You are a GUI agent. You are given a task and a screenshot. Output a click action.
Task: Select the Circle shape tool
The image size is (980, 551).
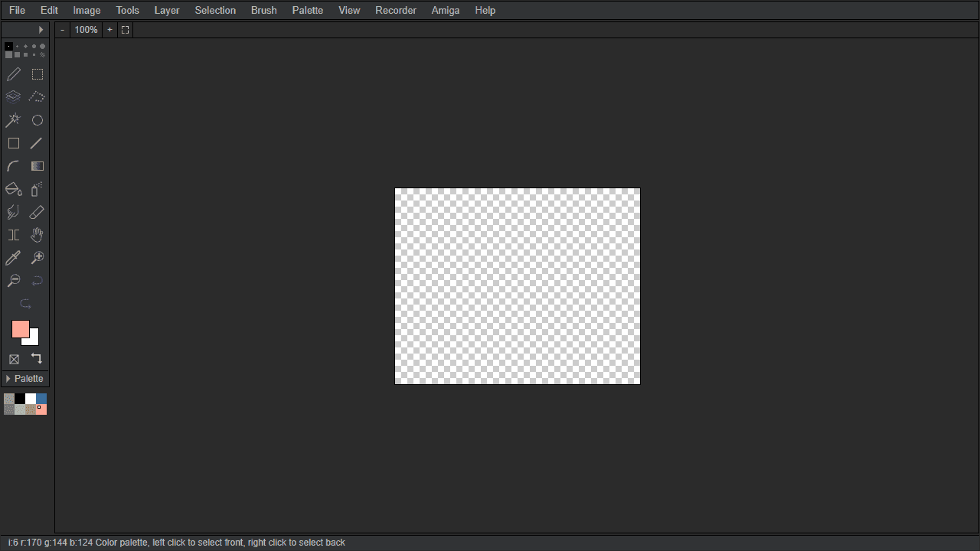pyautogui.click(x=37, y=120)
